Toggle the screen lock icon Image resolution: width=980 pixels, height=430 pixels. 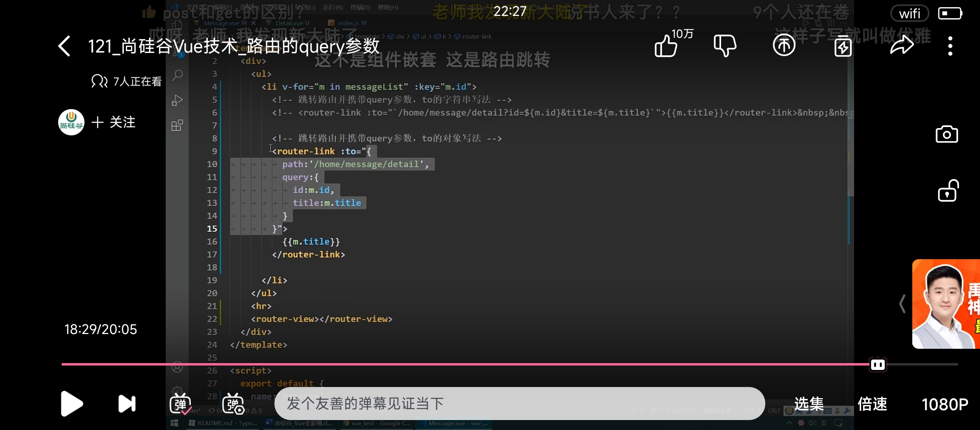coord(948,191)
